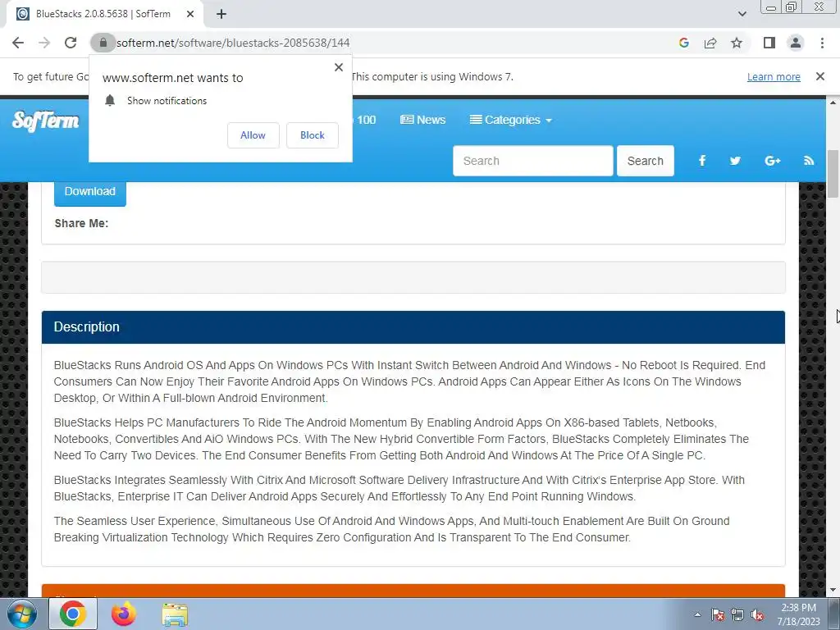Select the BlueStacks 2.0.8.5638 tab
The width and height of the screenshot is (840, 630).
click(x=104, y=14)
